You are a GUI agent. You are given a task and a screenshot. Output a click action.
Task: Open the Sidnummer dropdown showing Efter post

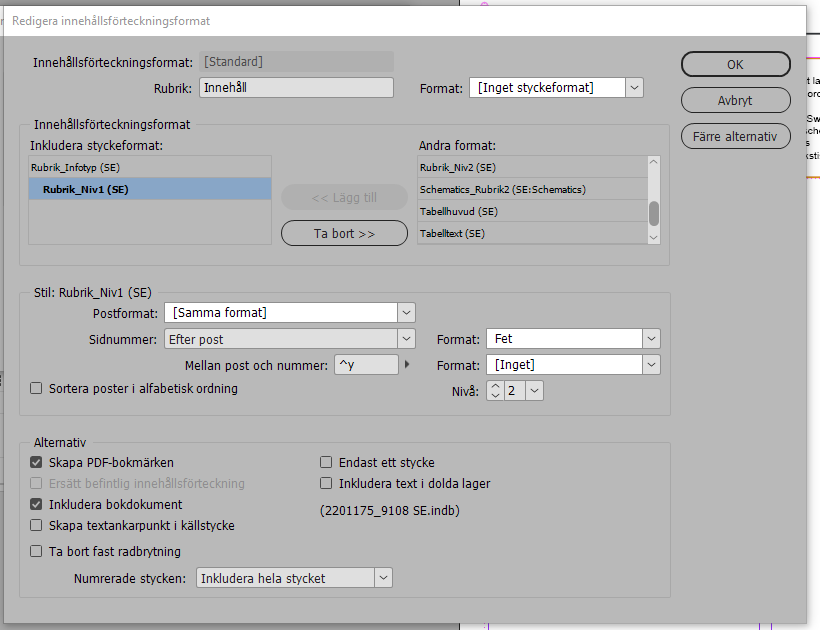(406, 338)
